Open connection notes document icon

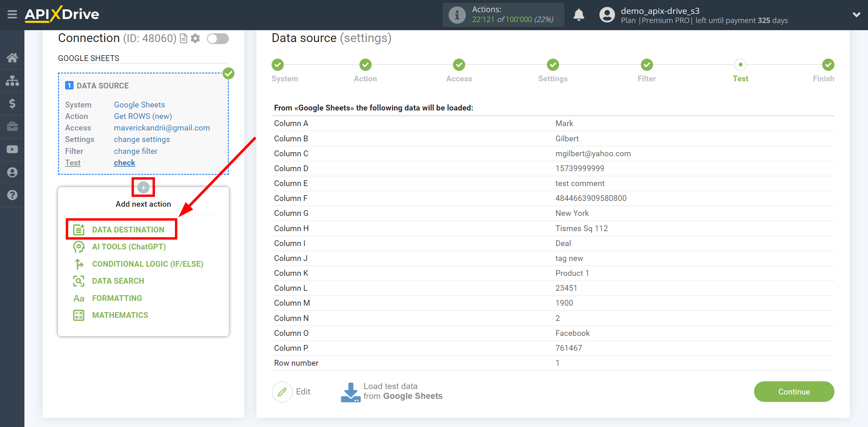tap(183, 39)
